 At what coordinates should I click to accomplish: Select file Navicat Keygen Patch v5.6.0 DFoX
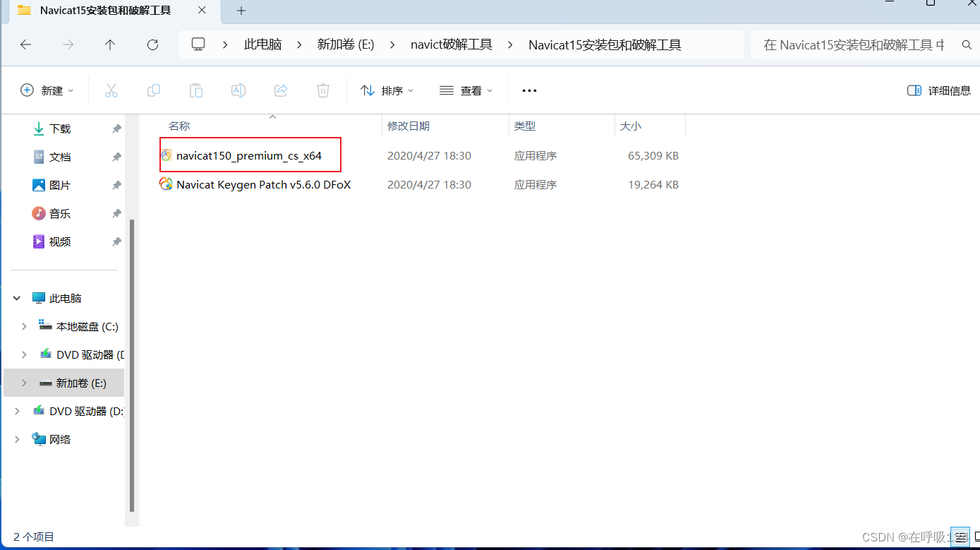point(264,184)
